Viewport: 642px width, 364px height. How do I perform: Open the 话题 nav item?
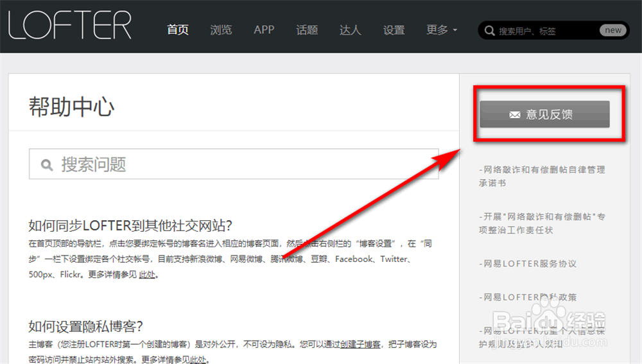click(307, 30)
